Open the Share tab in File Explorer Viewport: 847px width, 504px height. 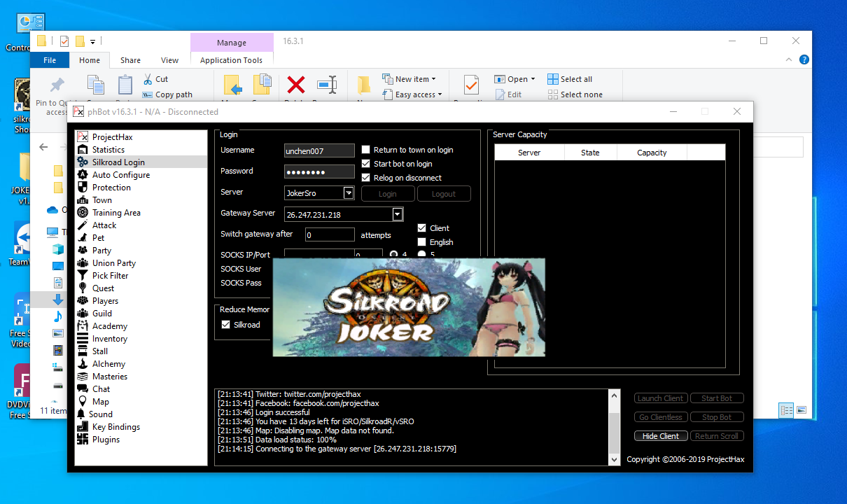(130, 60)
